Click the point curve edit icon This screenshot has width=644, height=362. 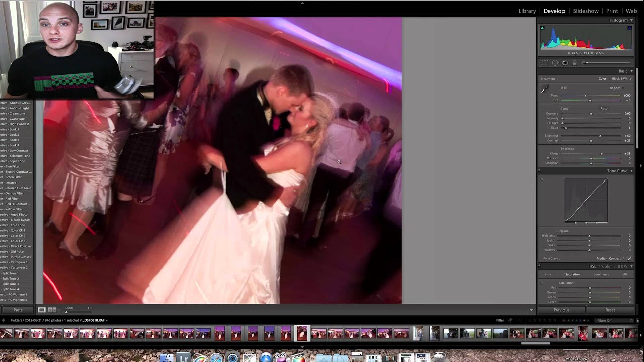[x=629, y=258]
